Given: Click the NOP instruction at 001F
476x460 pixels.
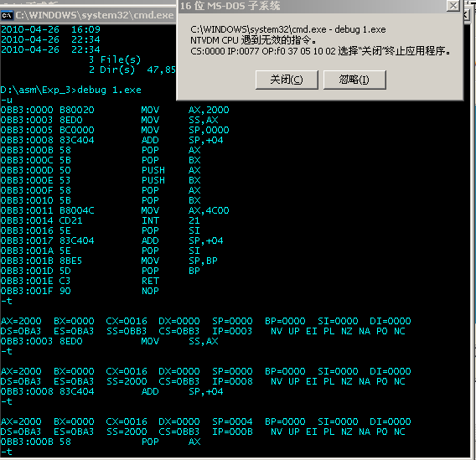Looking at the screenshot, I should tap(80, 291).
